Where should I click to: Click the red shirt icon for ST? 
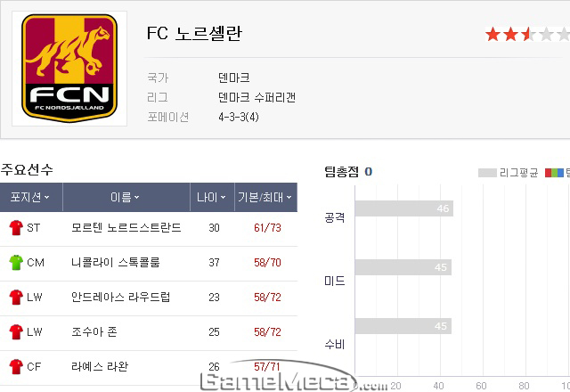16,228
